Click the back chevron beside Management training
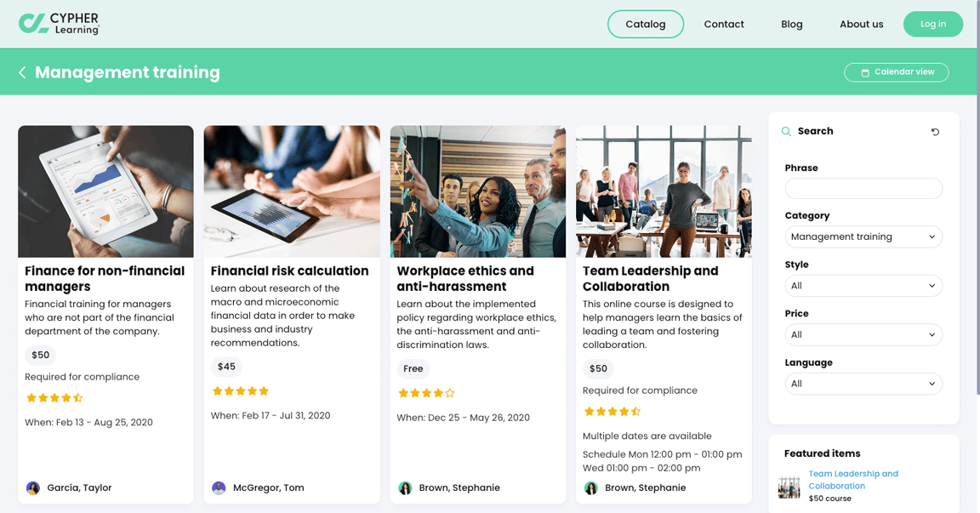Screen dimensions: 980x513 point(22,71)
